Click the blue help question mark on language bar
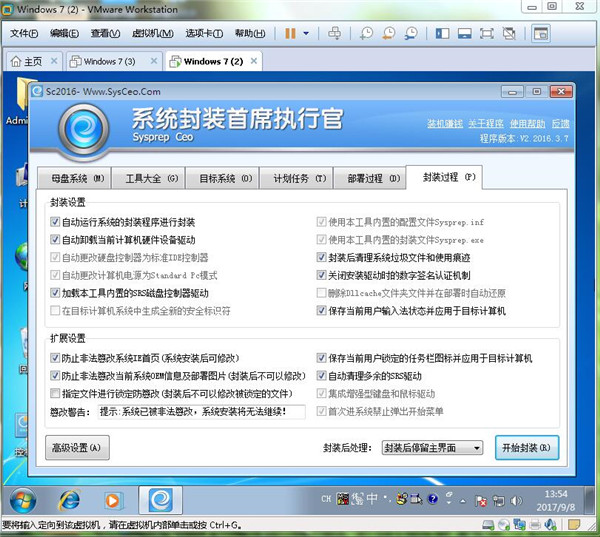Screen dimensions: 600x537 [433, 499]
